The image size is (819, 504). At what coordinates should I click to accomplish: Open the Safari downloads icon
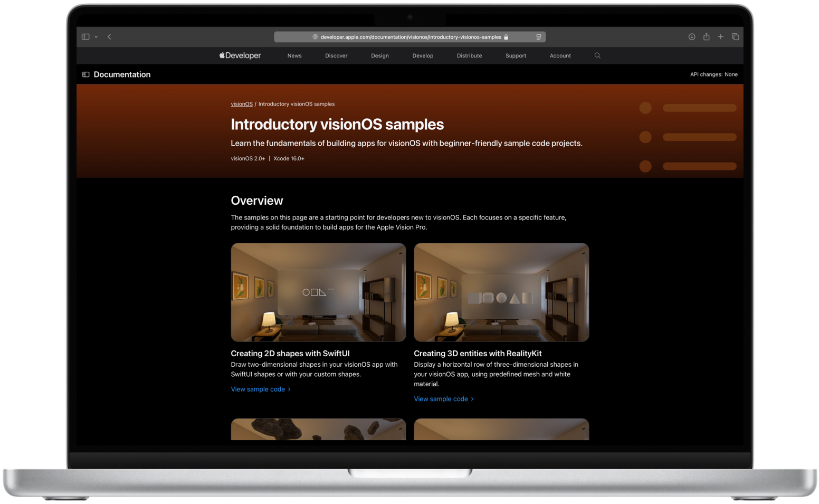click(691, 37)
